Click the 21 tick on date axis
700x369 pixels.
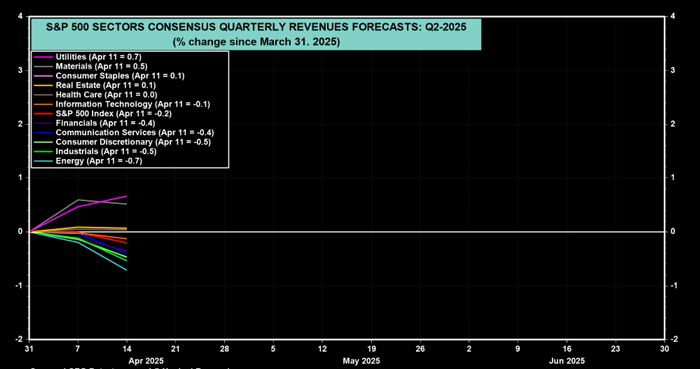point(175,349)
